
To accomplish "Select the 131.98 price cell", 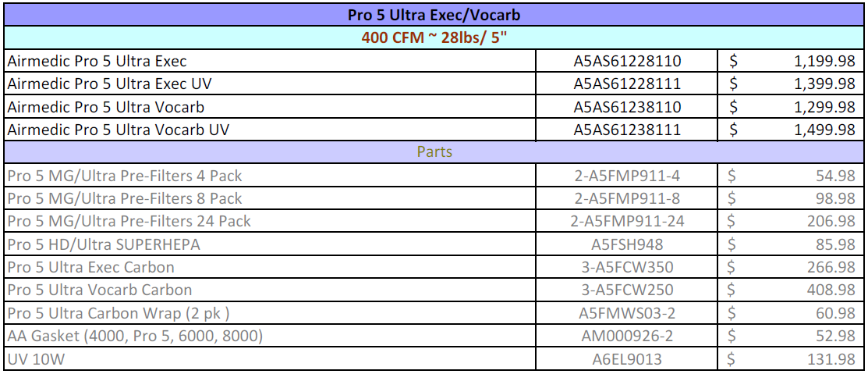I will point(791,359).
